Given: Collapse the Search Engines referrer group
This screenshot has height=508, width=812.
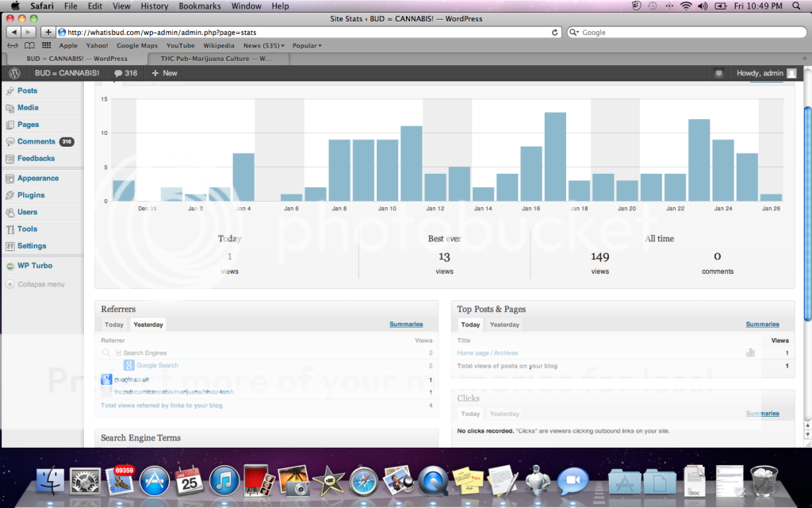Looking at the screenshot, I should point(118,353).
